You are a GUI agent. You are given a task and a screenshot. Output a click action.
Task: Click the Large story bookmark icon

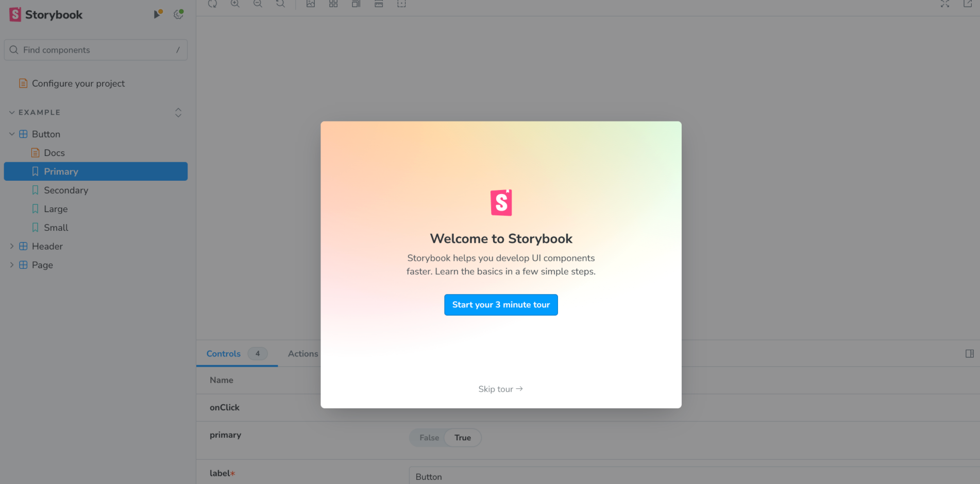tap(35, 209)
